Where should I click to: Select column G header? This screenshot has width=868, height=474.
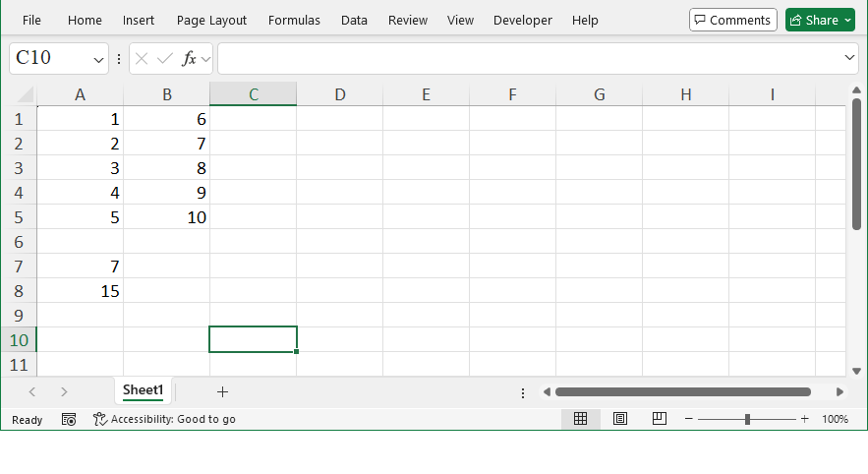[599, 94]
